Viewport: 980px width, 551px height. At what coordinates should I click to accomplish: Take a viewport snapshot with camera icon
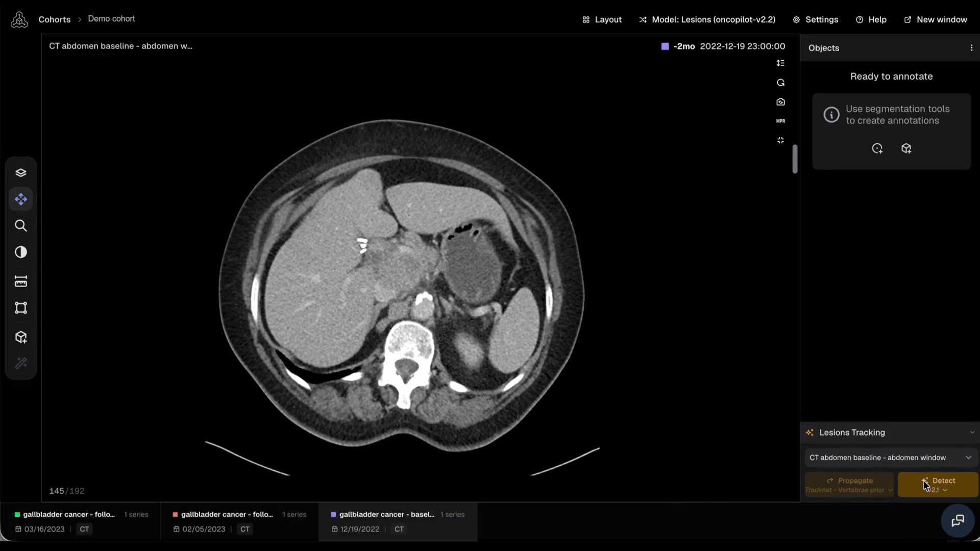[x=780, y=102]
